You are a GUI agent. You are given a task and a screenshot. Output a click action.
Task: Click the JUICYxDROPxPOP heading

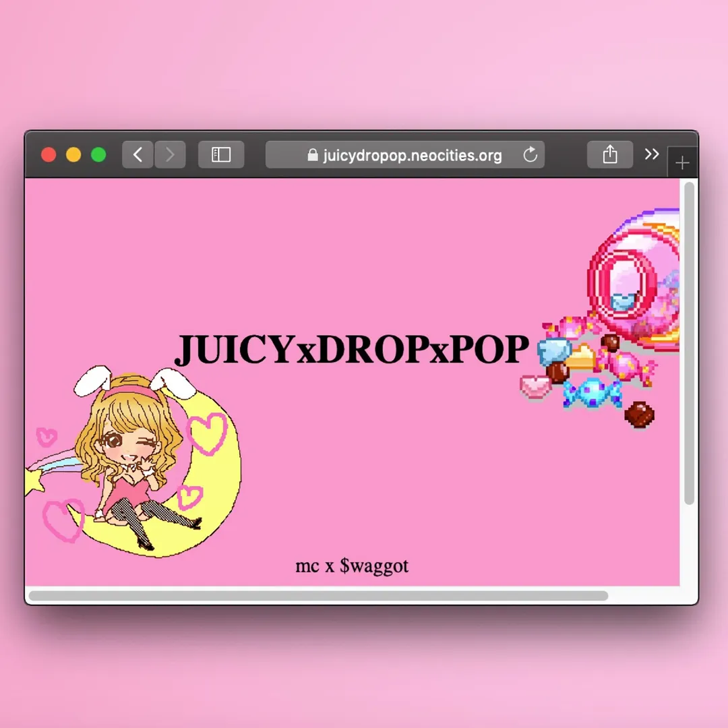pyautogui.click(x=351, y=349)
